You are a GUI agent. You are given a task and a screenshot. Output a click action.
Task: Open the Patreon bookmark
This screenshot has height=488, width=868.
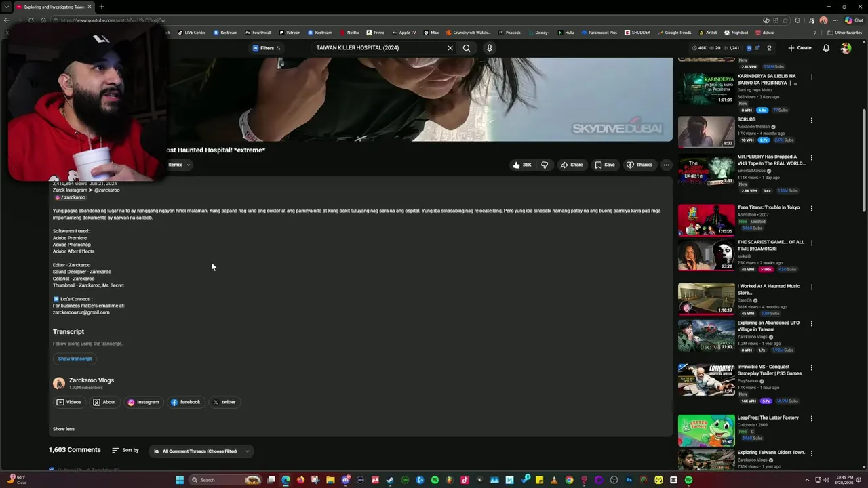click(289, 33)
